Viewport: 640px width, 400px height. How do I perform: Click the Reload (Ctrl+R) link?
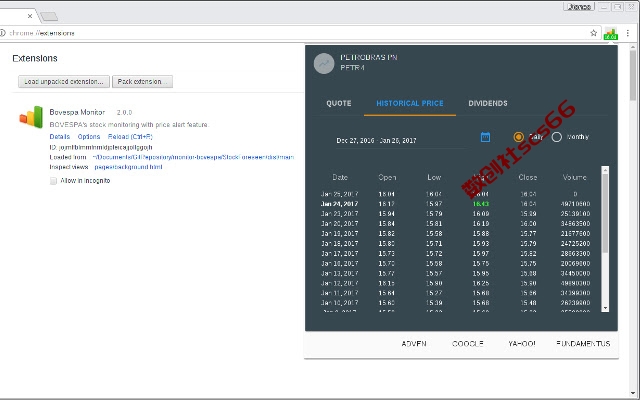(130, 137)
